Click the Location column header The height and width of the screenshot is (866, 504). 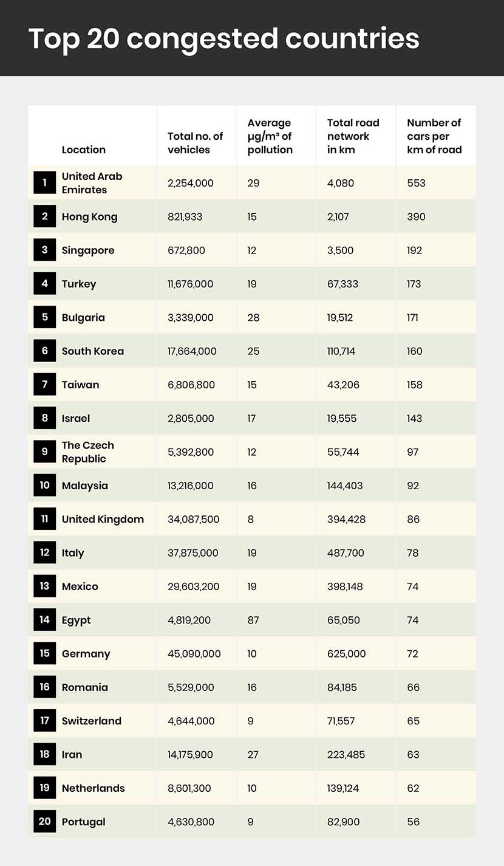click(84, 149)
